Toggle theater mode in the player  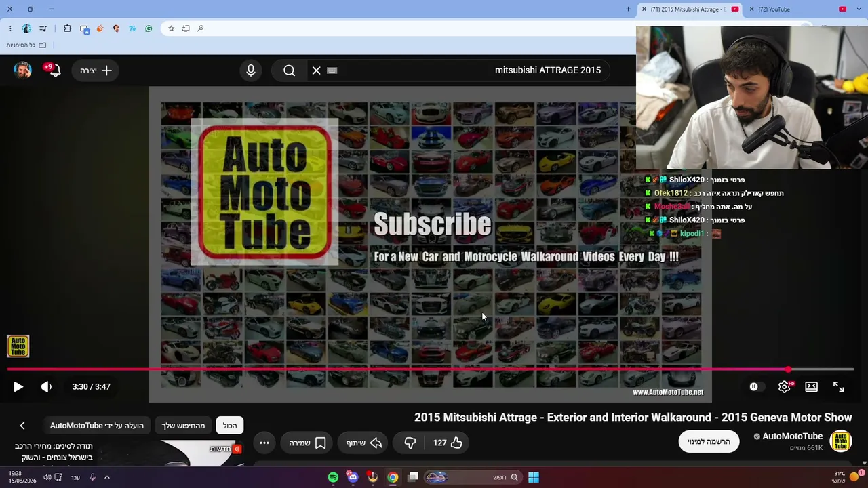tap(811, 387)
